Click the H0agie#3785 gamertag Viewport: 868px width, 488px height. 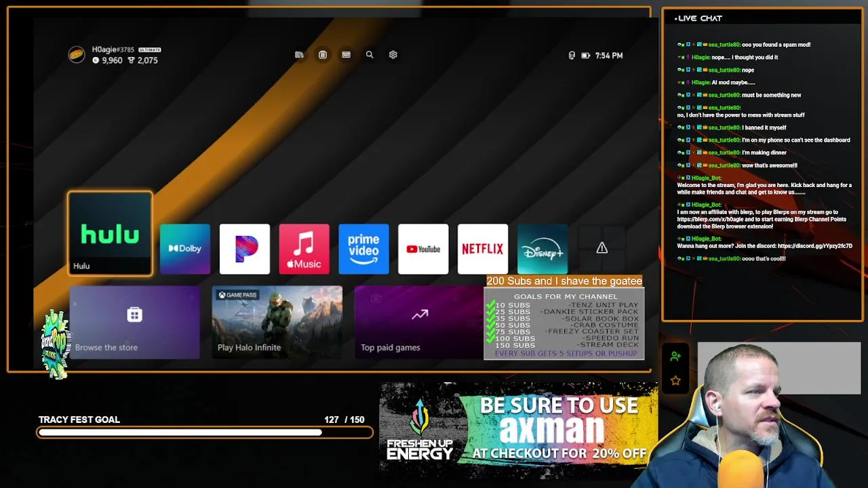[113, 49]
